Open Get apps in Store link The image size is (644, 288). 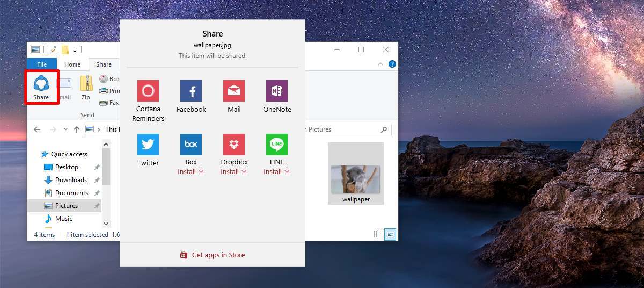[213, 255]
